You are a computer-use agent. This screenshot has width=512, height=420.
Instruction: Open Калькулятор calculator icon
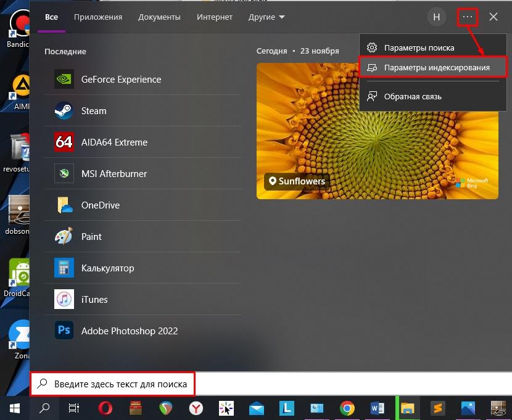64,268
